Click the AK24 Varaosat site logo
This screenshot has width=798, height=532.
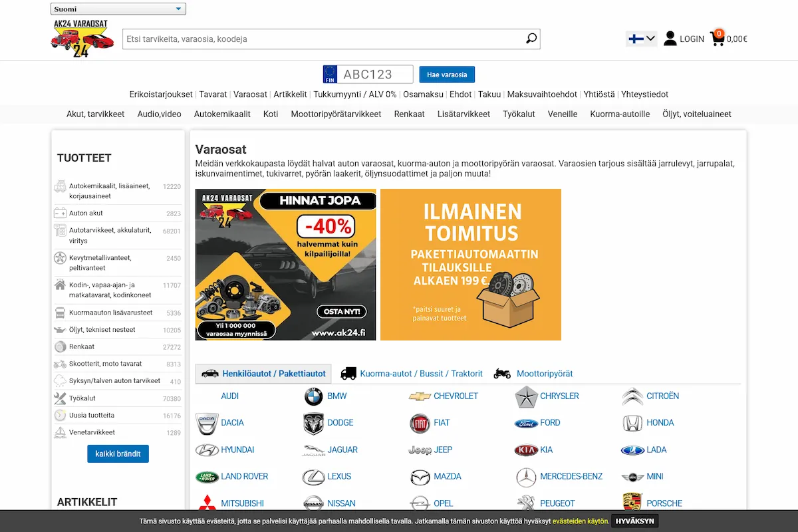click(80, 39)
